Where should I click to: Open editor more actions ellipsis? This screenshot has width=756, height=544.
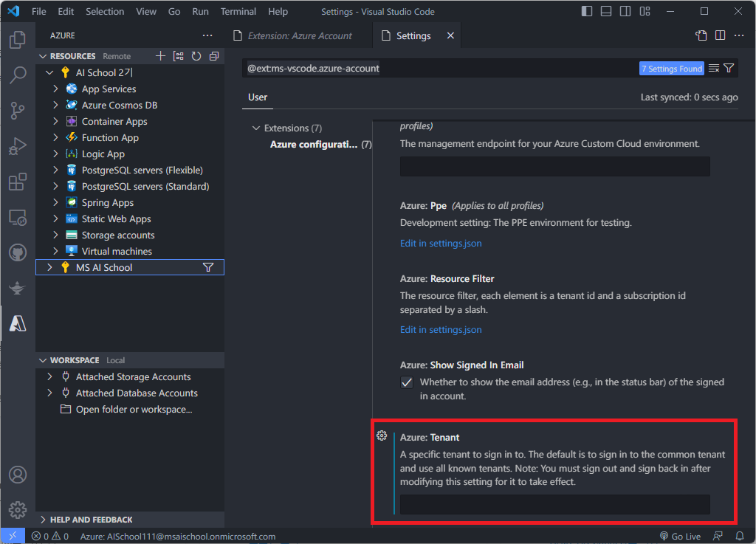pos(739,35)
